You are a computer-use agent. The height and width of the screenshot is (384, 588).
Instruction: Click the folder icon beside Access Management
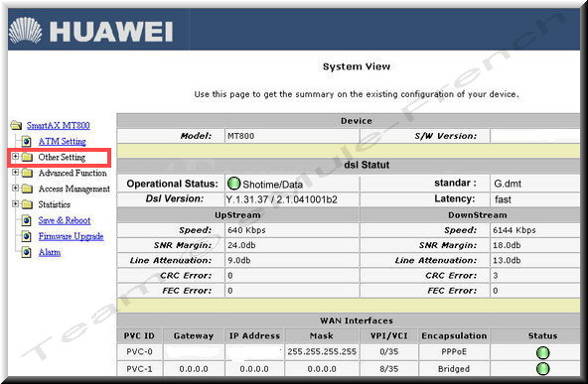27,189
